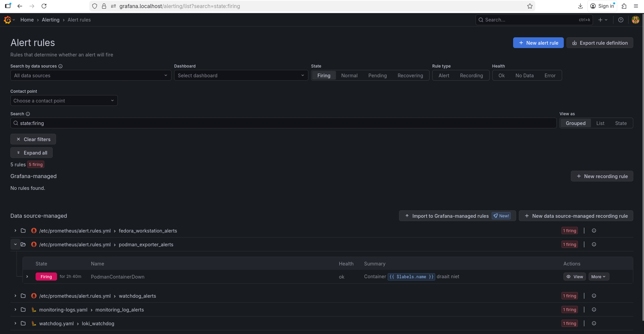644x334 pixels.
Task: Open browser extensions icon
Action: 624,6
